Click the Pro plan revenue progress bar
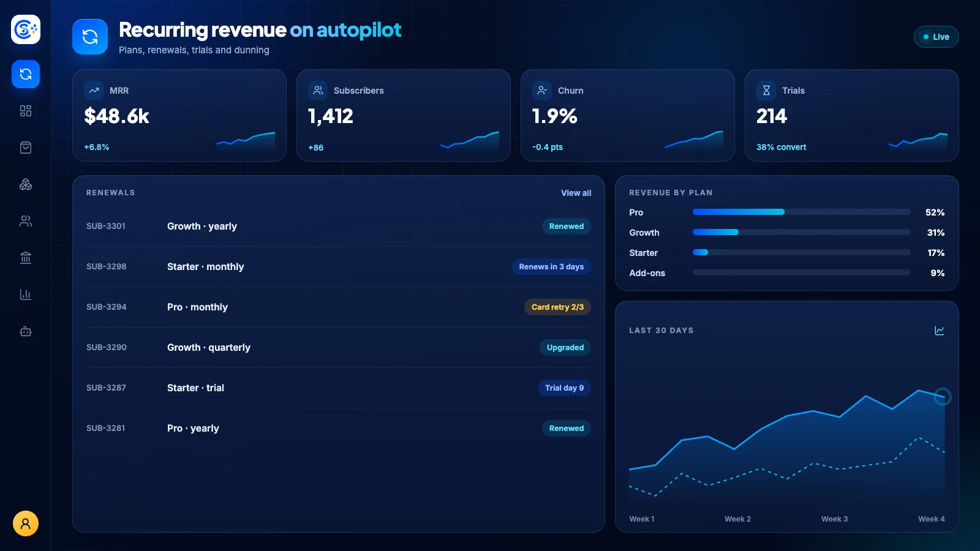Image resolution: width=980 pixels, height=551 pixels. (801, 212)
